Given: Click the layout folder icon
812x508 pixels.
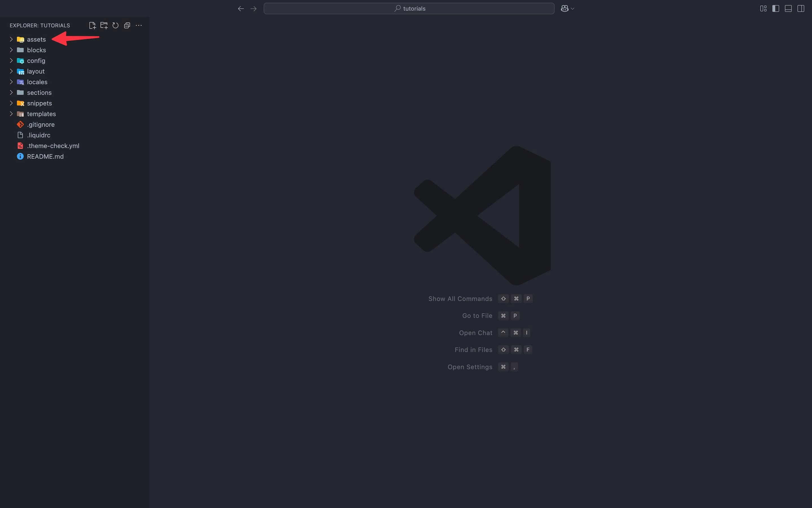Looking at the screenshot, I should (x=21, y=72).
